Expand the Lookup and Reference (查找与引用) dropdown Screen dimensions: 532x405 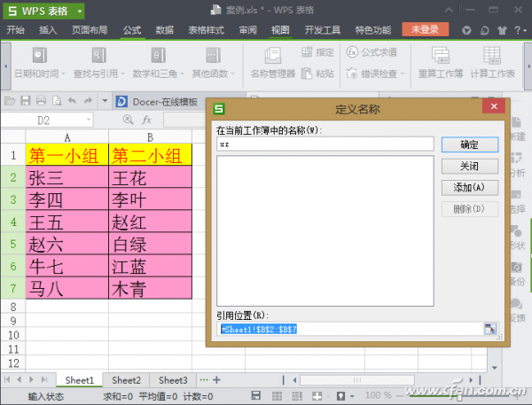coord(122,74)
